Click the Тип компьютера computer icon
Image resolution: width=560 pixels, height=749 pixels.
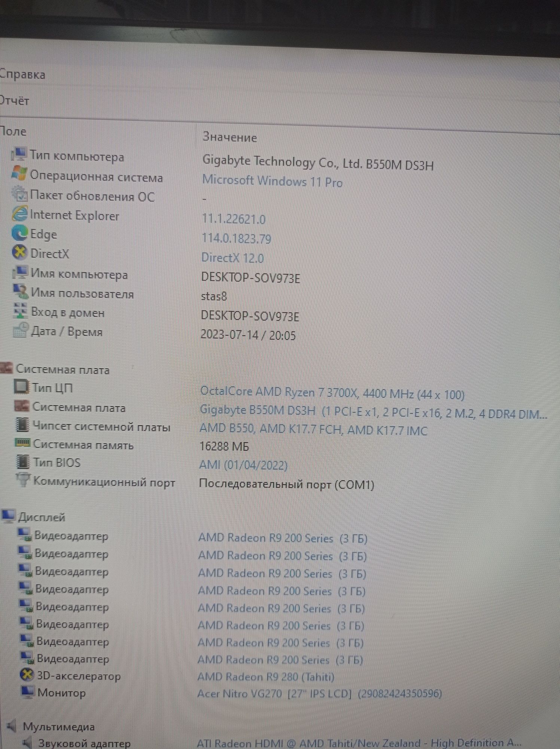pyautogui.click(x=19, y=154)
